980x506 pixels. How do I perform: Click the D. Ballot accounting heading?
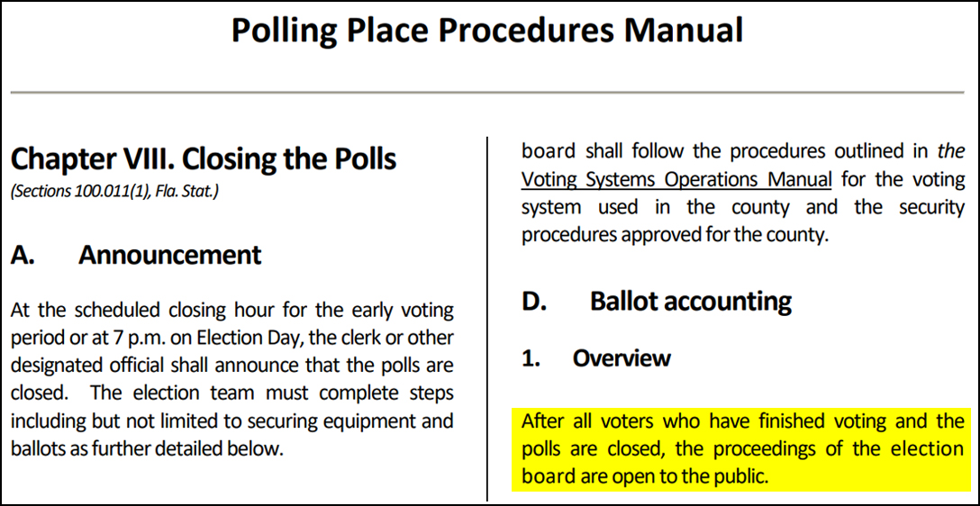pos(657,302)
